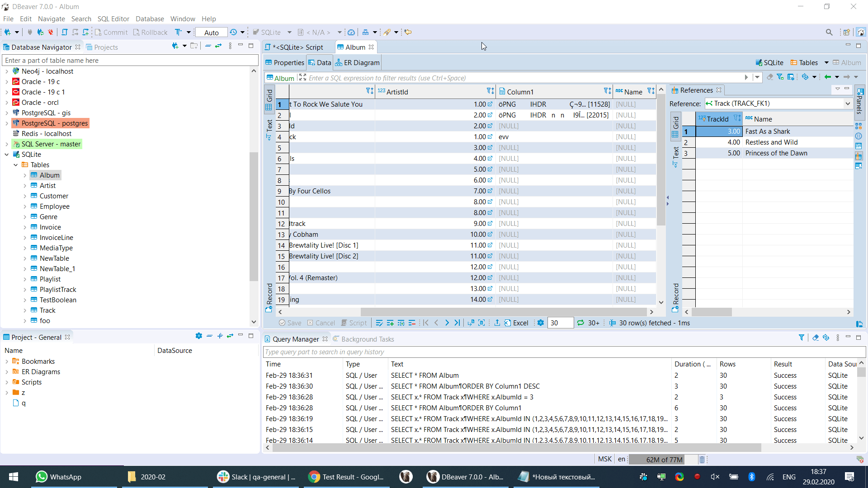The width and height of the screenshot is (868, 488).
Task: Click the Excel export button
Action: tap(516, 323)
